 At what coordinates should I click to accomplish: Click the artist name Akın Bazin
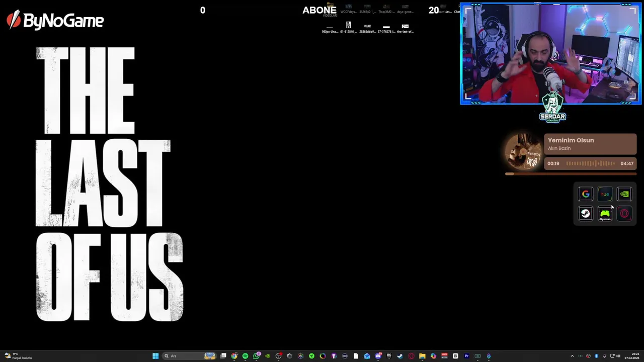559,148
